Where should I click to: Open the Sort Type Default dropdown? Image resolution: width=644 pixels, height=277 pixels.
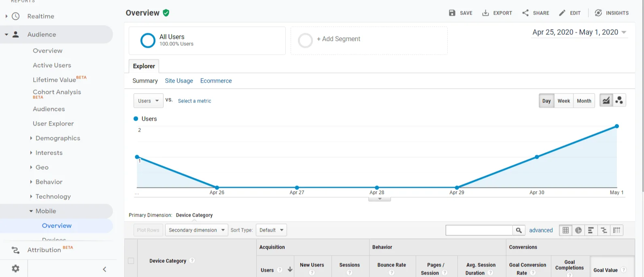tap(272, 230)
